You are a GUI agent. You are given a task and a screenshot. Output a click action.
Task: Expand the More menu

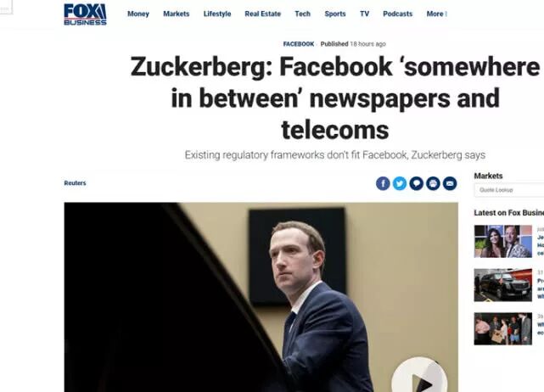436,14
